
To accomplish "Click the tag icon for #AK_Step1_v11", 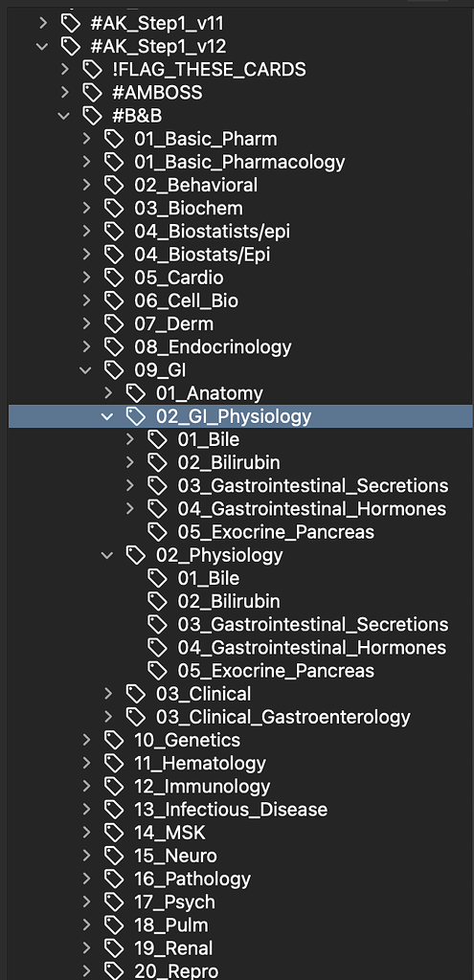I will [x=70, y=24].
